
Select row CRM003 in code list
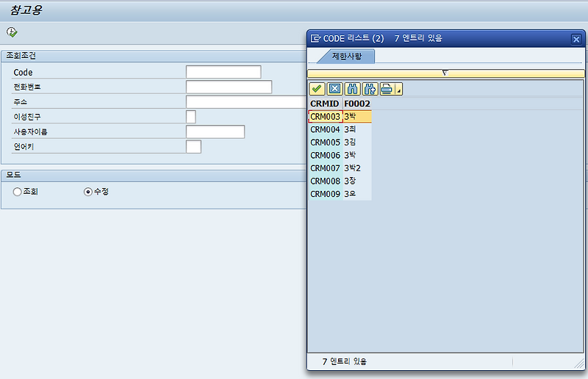pyautogui.click(x=340, y=117)
